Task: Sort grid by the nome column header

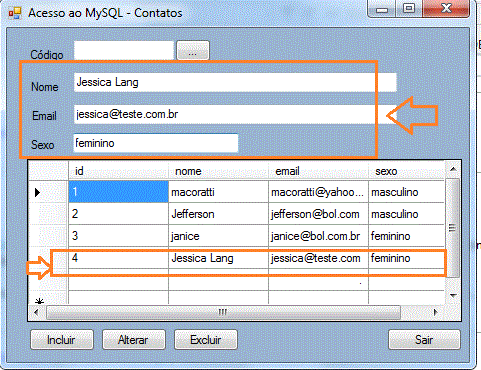Action: tap(218, 171)
